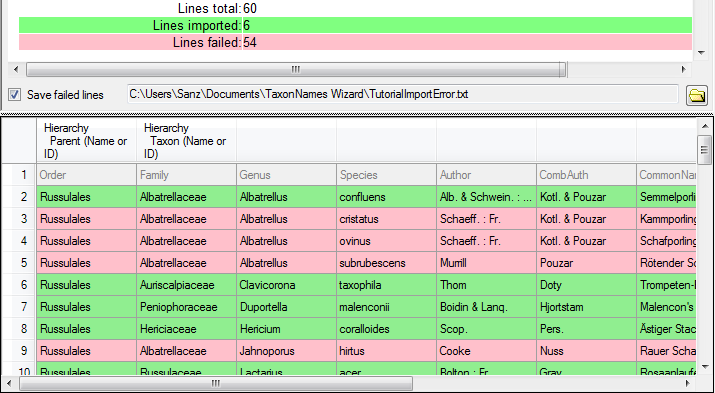Open folder browser for failed lines file

[x=696, y=95]
